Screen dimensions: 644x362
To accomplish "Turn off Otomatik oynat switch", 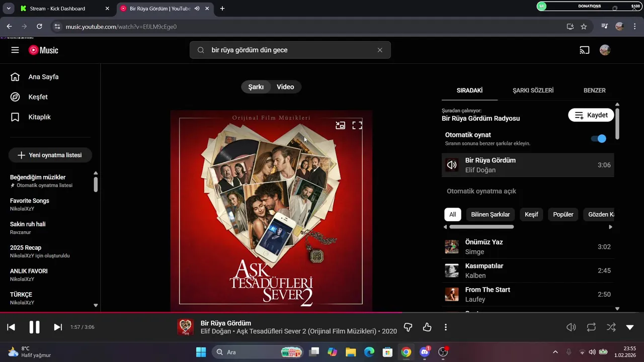I will coord(598,139).
